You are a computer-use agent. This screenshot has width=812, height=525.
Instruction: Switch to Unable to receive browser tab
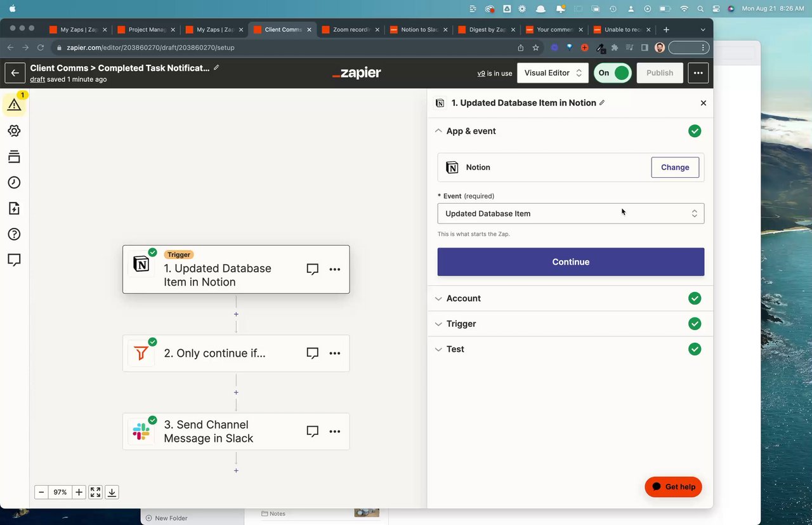click(622, 29)
